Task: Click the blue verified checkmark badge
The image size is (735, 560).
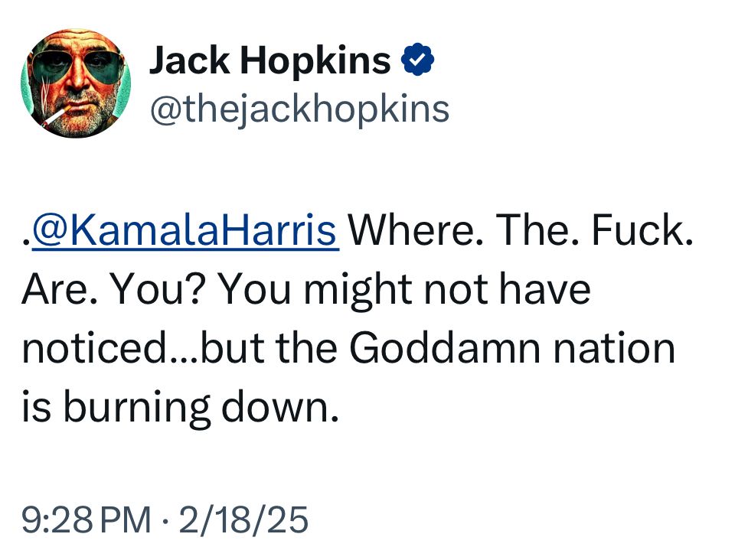Action: (419, 60)
